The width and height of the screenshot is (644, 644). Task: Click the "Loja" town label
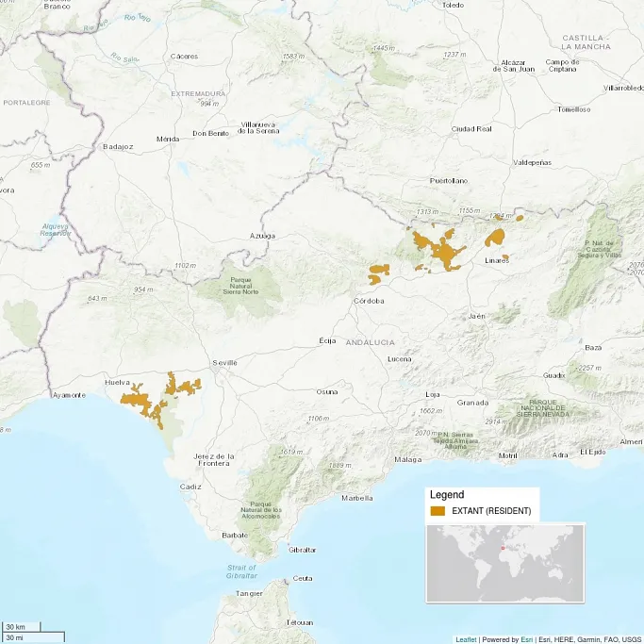[x=433, y=395]
